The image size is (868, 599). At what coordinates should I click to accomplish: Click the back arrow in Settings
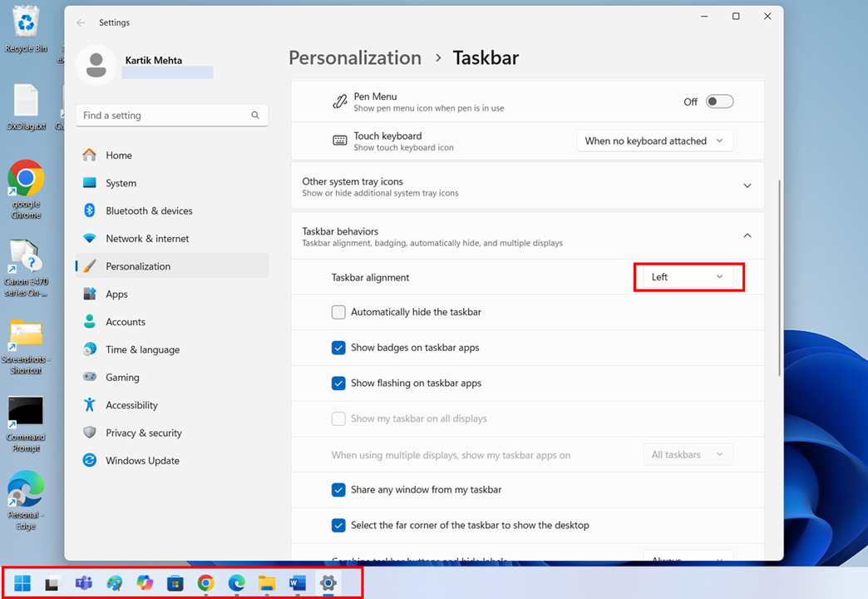pos(81,22)
